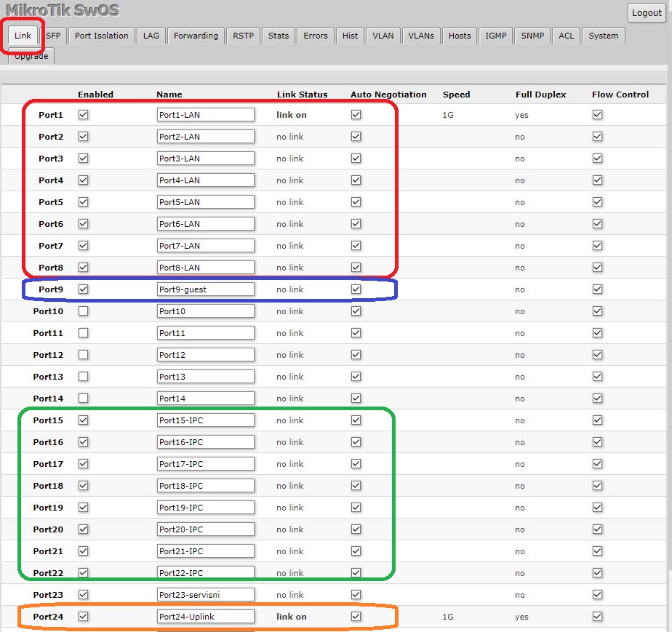The image size is (672, 632).
Task: Click the Logout button
Action: [646, 13]
